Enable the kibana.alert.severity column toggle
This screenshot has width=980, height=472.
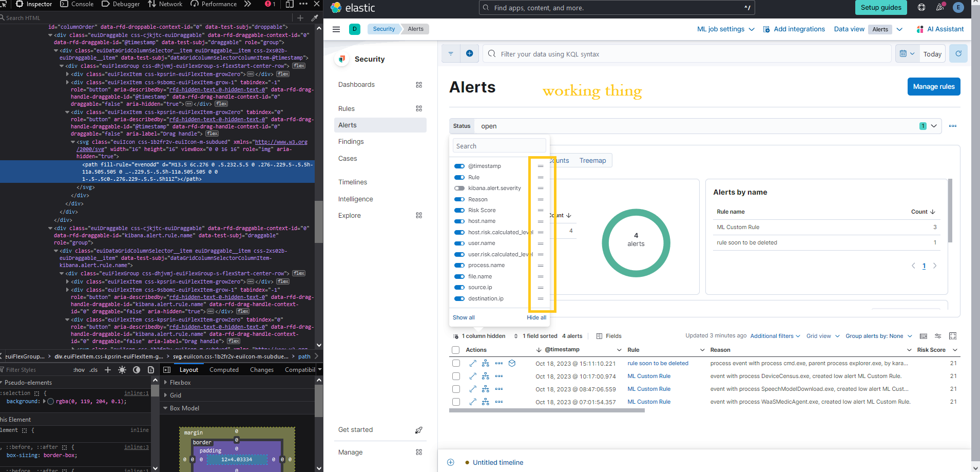tap(458, 188)
